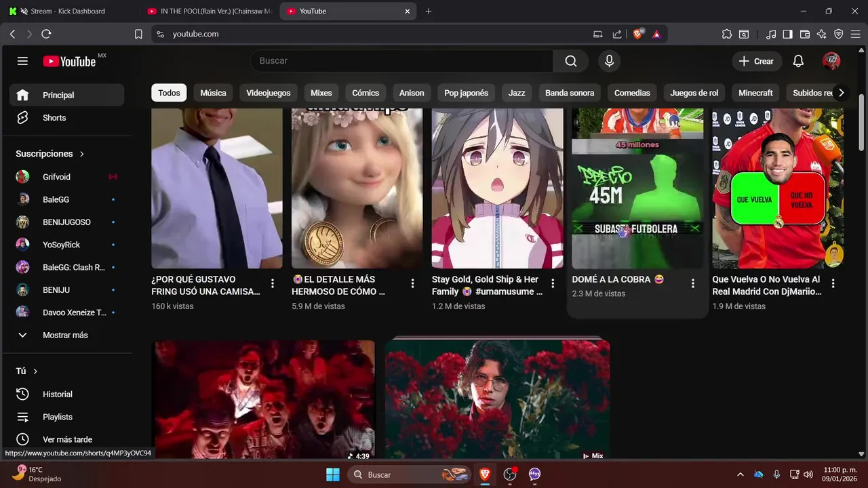Reload the page

tap(46, 34)
